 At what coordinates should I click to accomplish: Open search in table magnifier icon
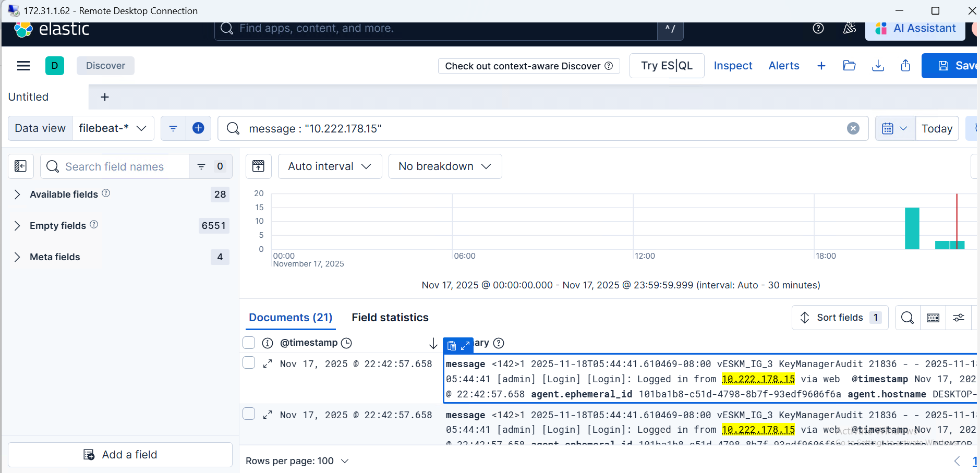point(908,318)
